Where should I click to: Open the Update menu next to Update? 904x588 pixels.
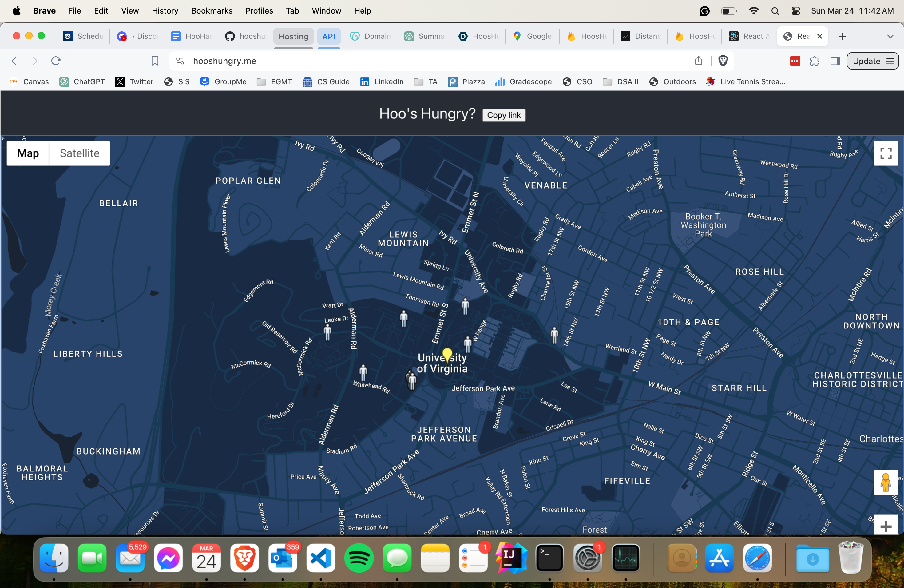click(891, 61)
